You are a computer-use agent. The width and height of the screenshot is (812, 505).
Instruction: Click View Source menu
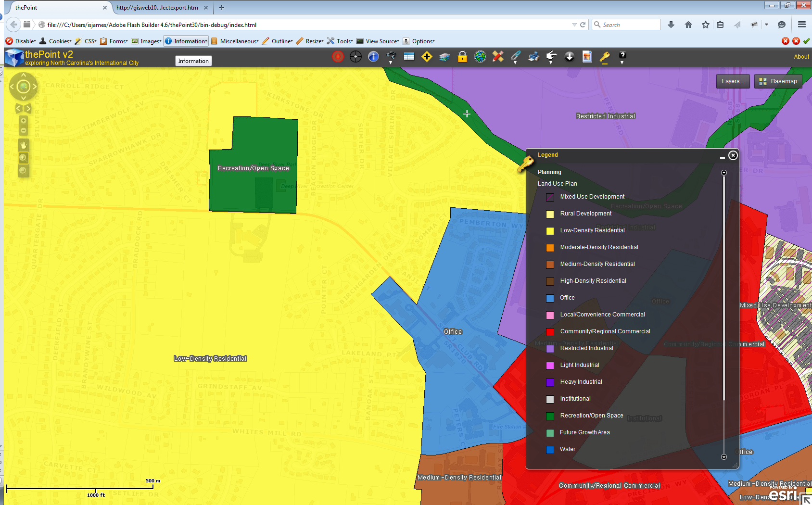378,41
